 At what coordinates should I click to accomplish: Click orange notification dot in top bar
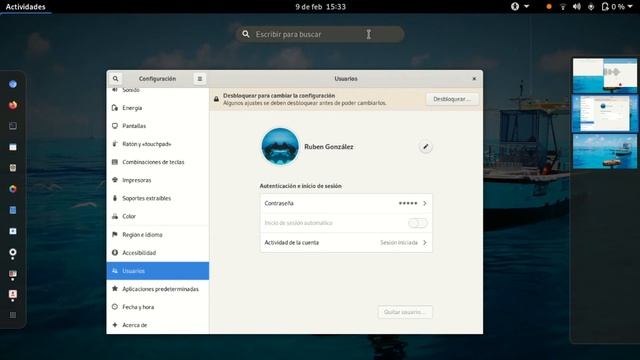tap(549, 7)
